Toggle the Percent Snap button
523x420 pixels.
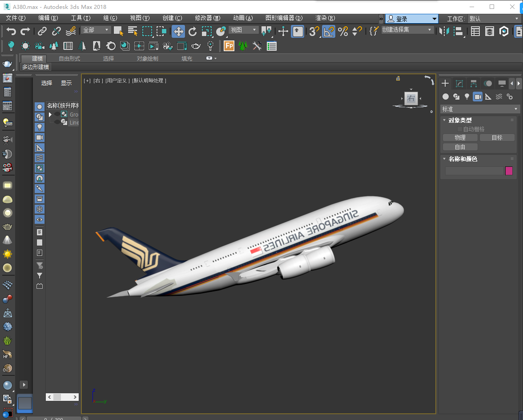[343, 31]
